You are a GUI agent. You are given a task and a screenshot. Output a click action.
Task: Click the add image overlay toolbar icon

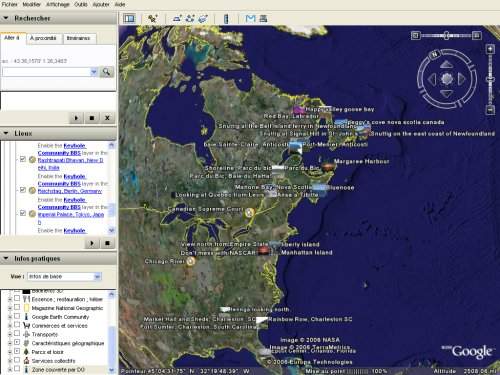(203, 18)
